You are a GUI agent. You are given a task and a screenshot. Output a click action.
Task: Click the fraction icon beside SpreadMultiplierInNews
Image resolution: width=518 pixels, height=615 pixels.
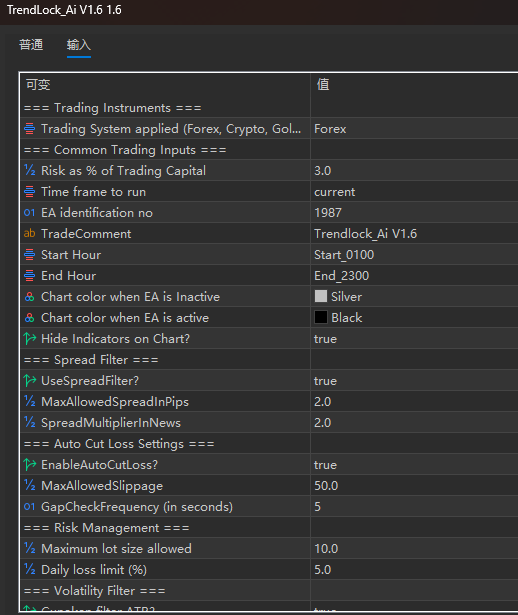29,423
